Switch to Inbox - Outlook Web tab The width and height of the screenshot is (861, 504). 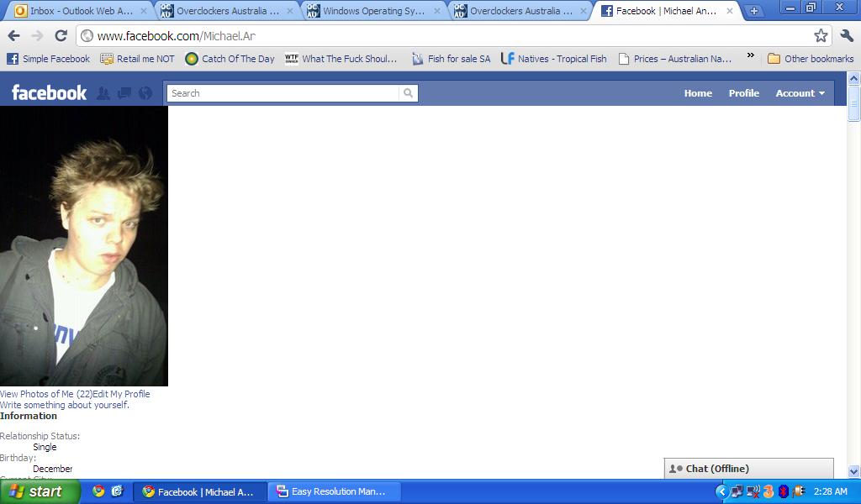click(x=82, y=11)
